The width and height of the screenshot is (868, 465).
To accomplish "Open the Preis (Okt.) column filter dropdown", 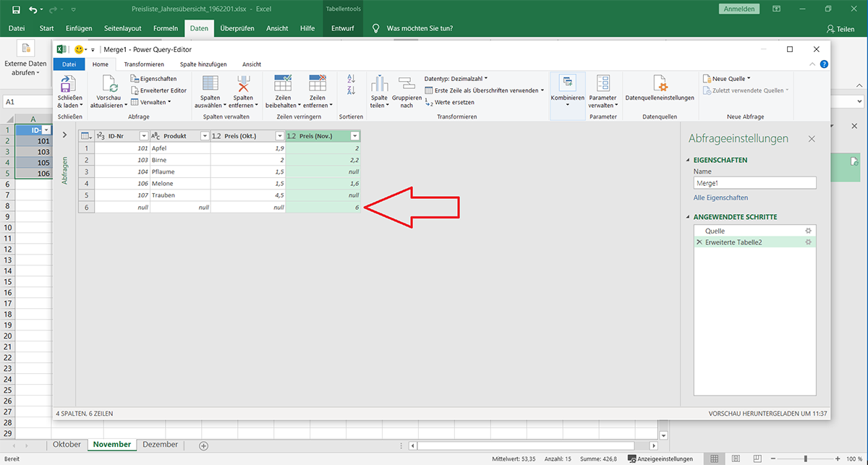I will [x=280, y=136].
